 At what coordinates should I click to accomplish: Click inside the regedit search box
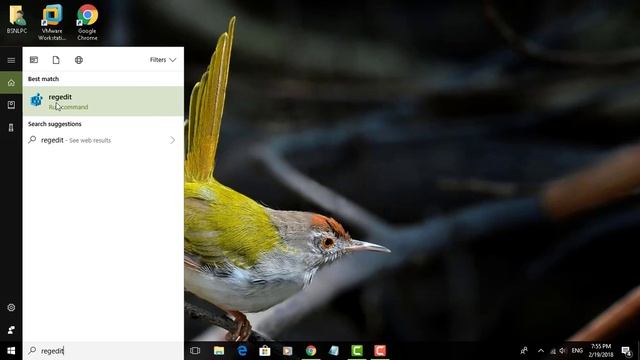coord(104,351)
